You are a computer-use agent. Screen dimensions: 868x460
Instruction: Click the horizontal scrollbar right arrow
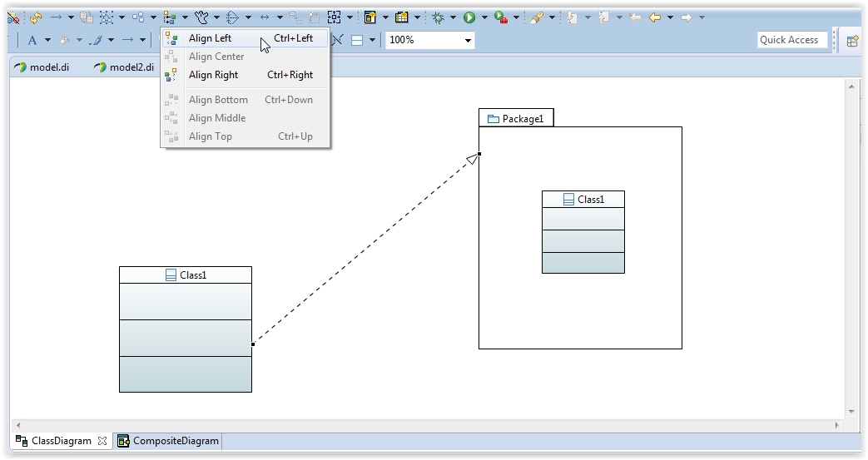[836, 425]
